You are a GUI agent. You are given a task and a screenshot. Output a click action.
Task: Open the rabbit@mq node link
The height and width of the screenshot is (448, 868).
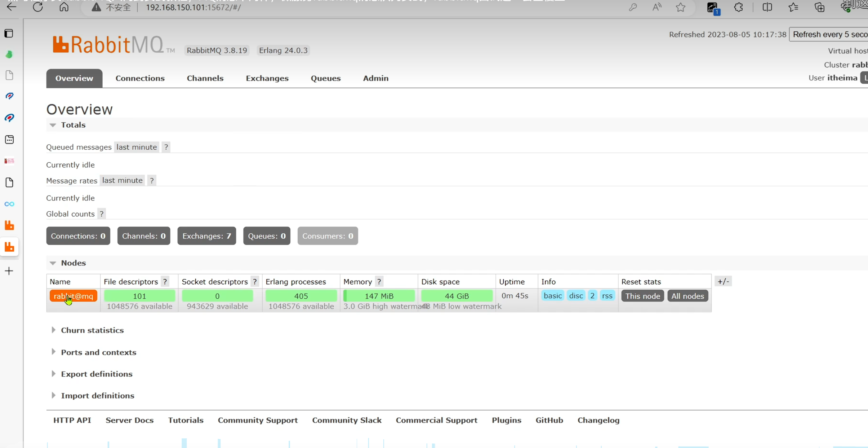(73, 296)
